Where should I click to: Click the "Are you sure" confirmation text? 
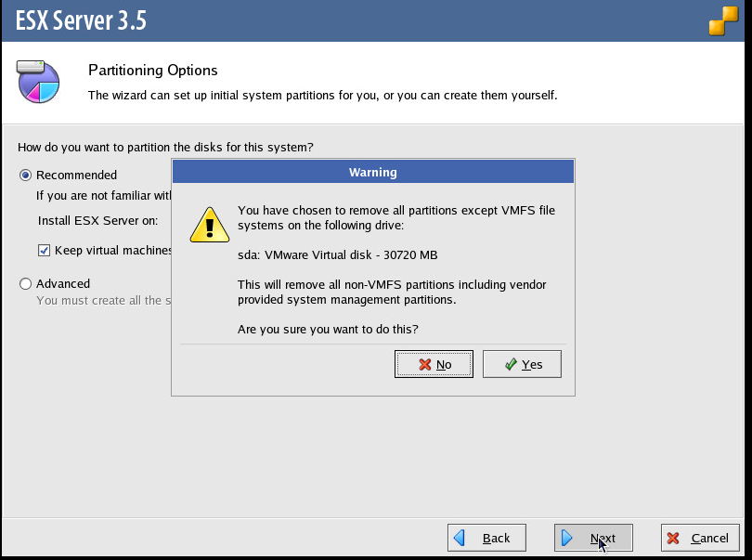[x=328, y=329]
